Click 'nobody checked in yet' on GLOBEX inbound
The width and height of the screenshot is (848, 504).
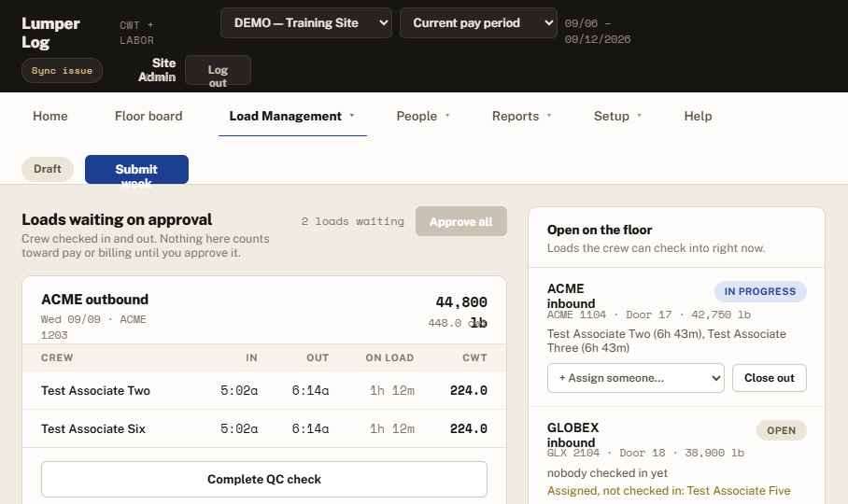coord(607,473)
